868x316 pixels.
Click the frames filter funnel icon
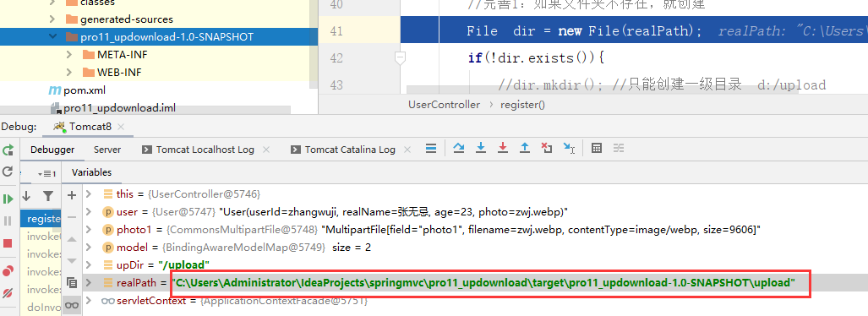click(48, 196)
